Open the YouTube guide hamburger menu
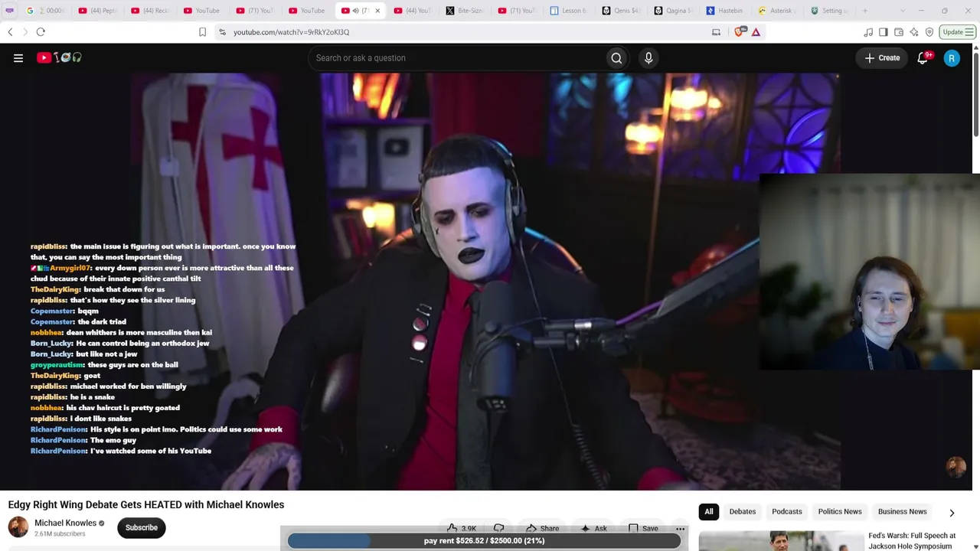The height and width of the screenshot is (551, 980). tap(18, 58)
